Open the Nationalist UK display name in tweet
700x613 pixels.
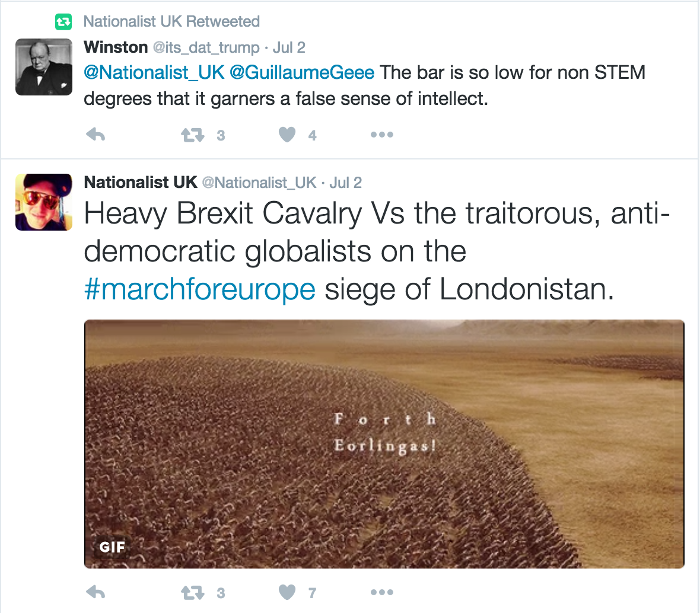[141, 183]
